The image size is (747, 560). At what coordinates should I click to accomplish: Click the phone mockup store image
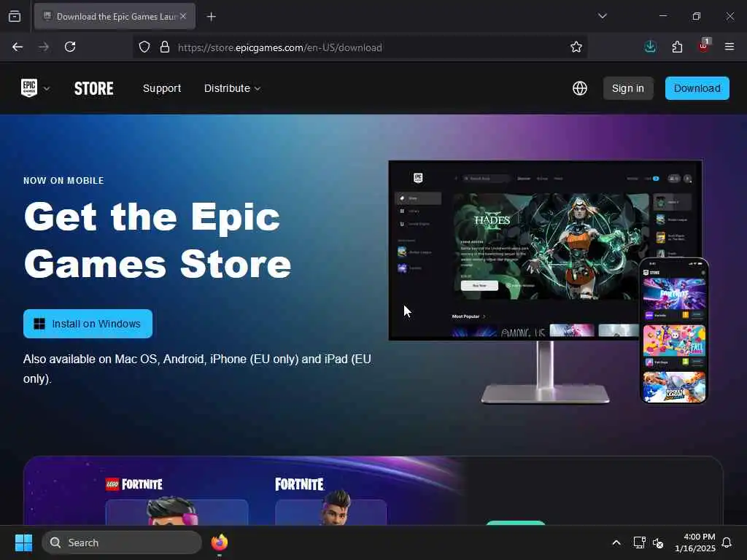[x=674, y=331]
